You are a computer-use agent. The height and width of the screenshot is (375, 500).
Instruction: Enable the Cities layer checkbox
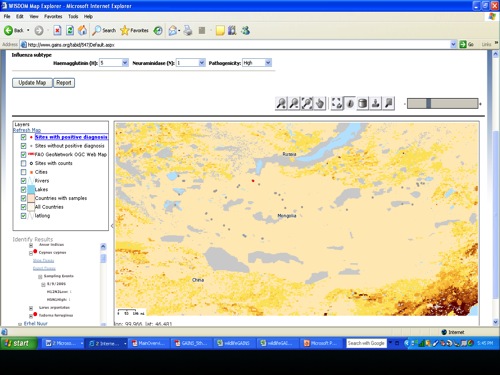tap(23, 172)
